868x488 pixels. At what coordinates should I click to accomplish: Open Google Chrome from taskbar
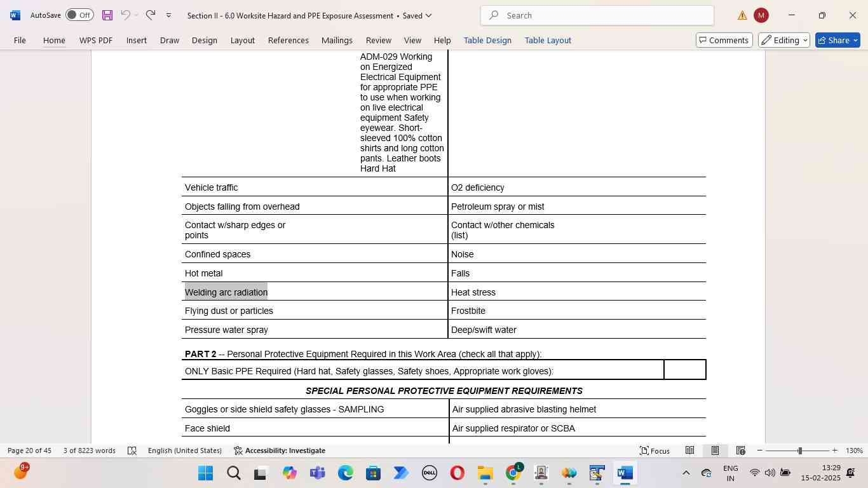click(x=513, y=473)
